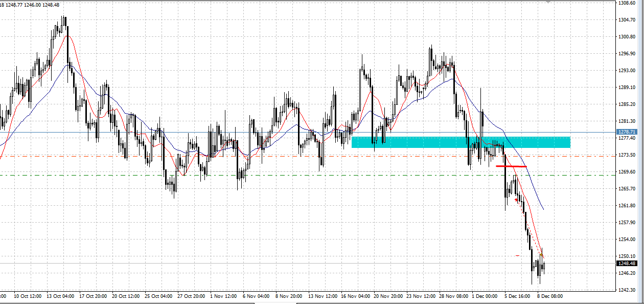This screenshot has width=644, height=304.
Task: Click the 1308.60 price scale label
Action: click(627, 3)
